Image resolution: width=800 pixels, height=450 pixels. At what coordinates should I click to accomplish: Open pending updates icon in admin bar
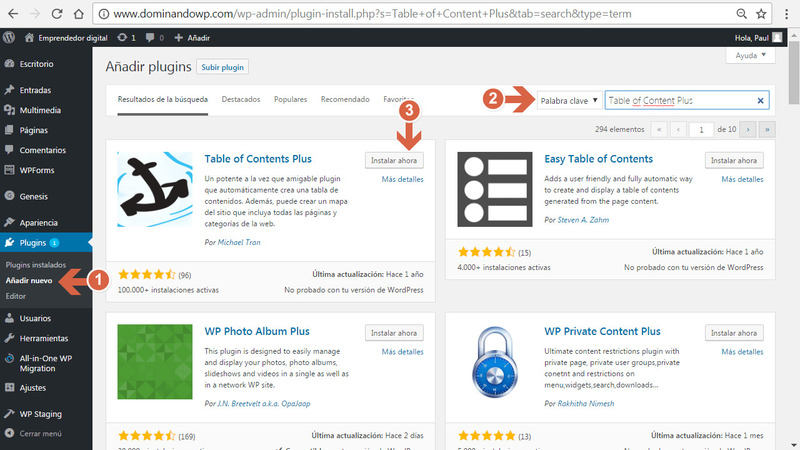(x=122, y=37)
